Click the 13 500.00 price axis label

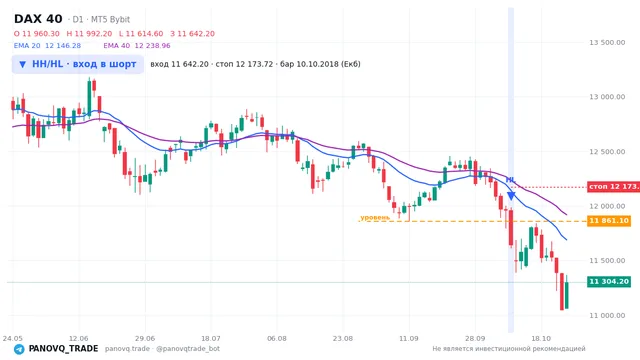point(607,42)
